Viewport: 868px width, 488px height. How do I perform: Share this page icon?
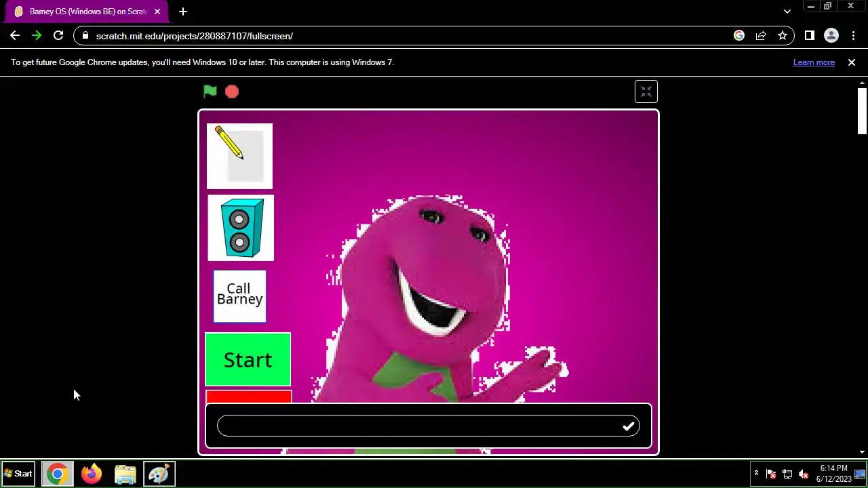[761, 36]
